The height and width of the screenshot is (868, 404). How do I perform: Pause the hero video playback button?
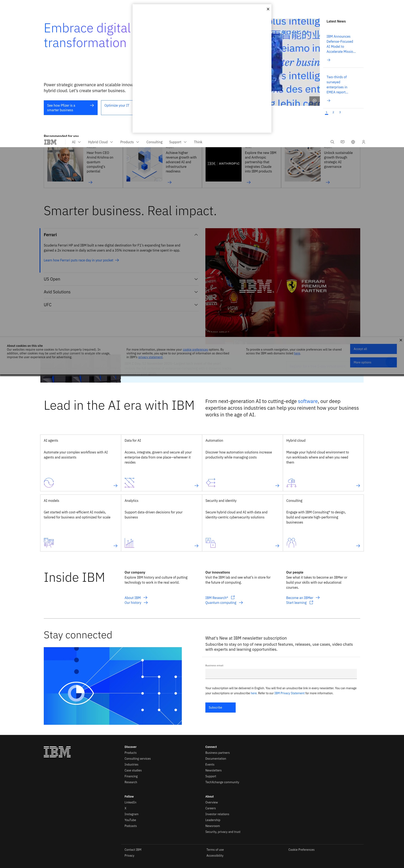[x=314, y=100]
